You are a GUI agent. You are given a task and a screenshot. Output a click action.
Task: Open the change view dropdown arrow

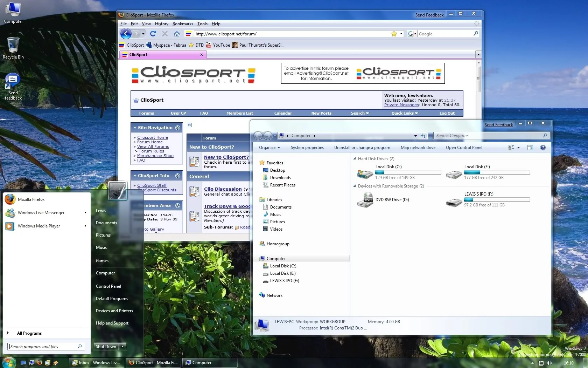(x=518, y=148)
